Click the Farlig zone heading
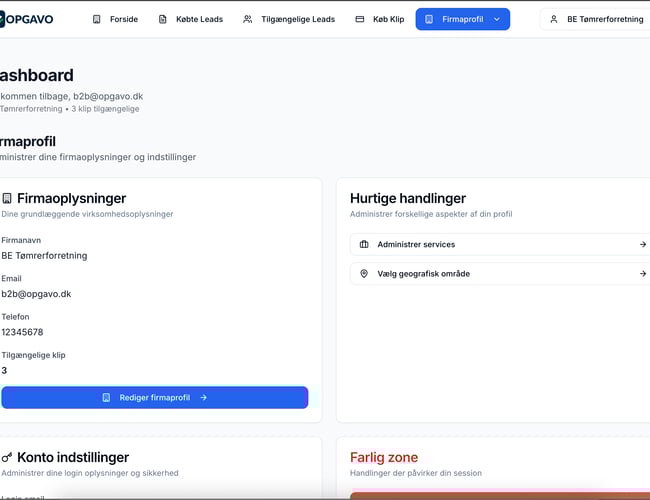650x500 pixels. point(384,457)
